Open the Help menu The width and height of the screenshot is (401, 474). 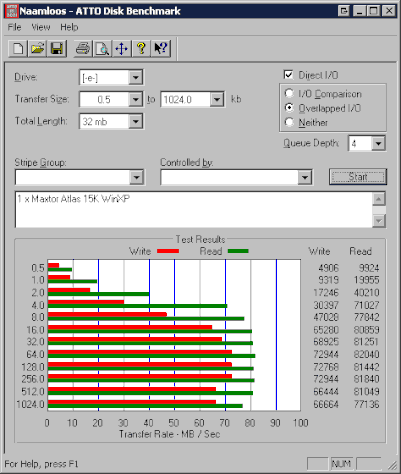coord(69,27)
